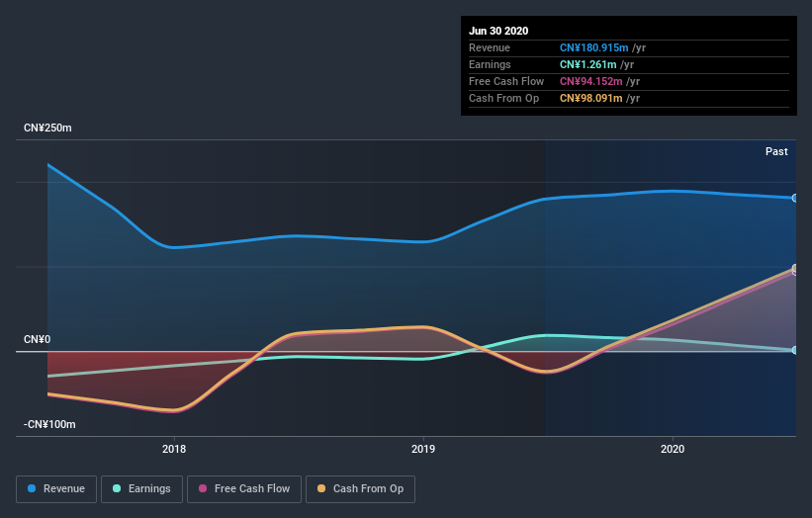Viewport: 812px width, 518px height.
Task: Click the CN¥98.091m cash from op value
Action: 590,98
